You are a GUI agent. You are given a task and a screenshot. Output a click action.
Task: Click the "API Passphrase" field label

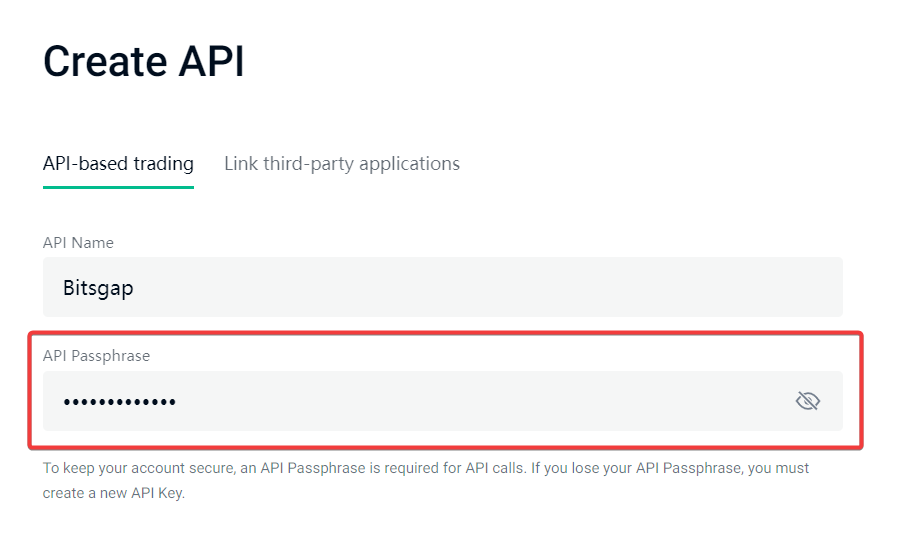pyautogui.click(x=96, y=356)
